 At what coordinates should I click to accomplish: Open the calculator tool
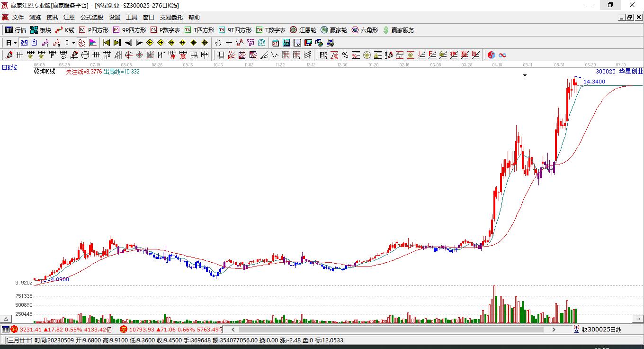[286, 43]
